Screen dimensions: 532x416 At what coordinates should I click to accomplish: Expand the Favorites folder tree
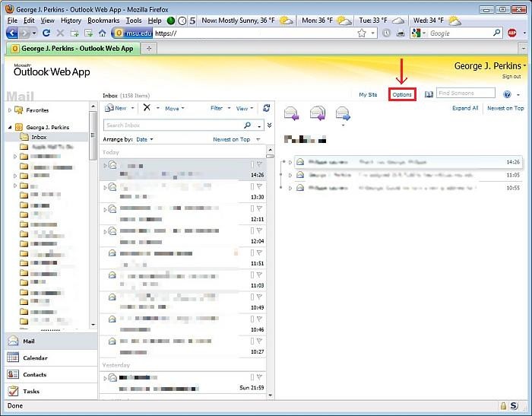[x=9, y=110]
